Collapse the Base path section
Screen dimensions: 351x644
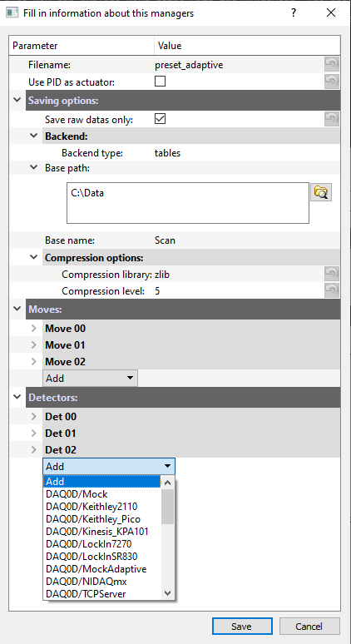pos(34,167)
